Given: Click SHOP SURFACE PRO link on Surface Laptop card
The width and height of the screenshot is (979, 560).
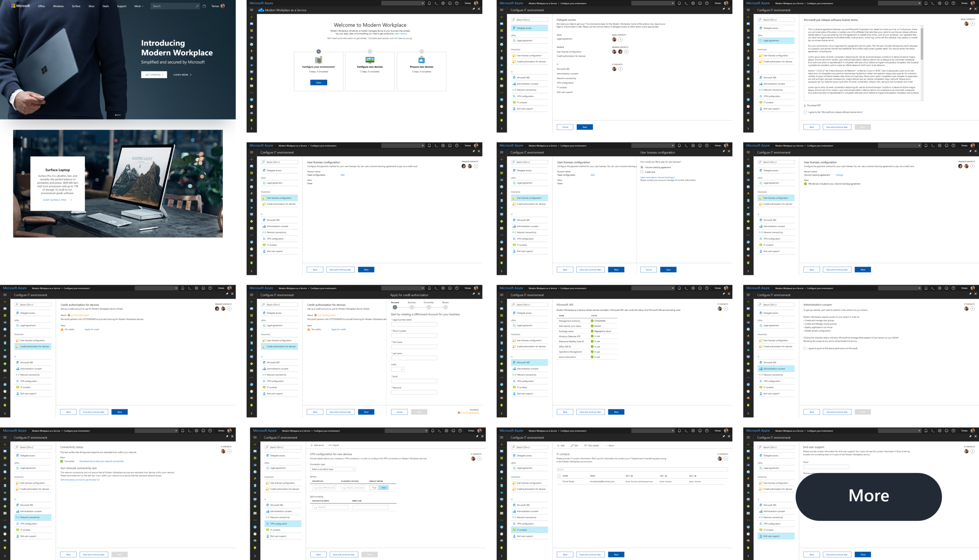Looking at the screenshot, I should point(57,200).
